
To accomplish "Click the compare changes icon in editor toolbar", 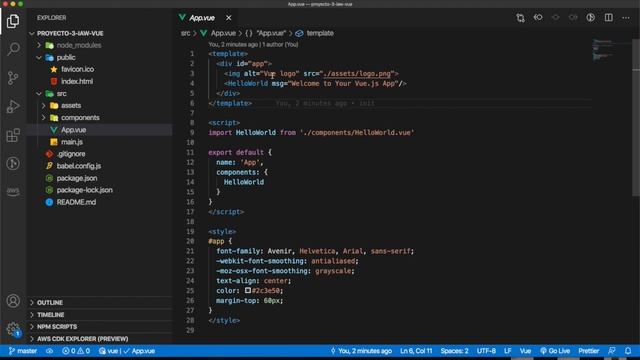I will [x=520, y=18].
